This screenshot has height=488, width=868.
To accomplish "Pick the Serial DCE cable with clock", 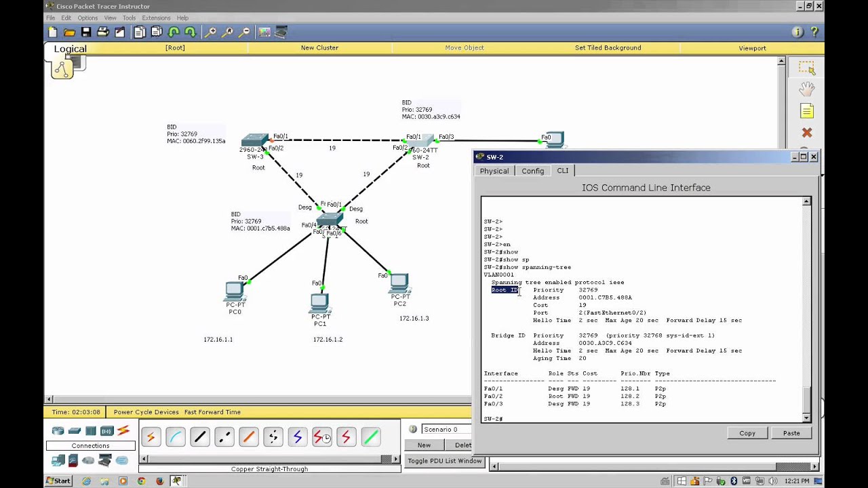I will point(322,437).
